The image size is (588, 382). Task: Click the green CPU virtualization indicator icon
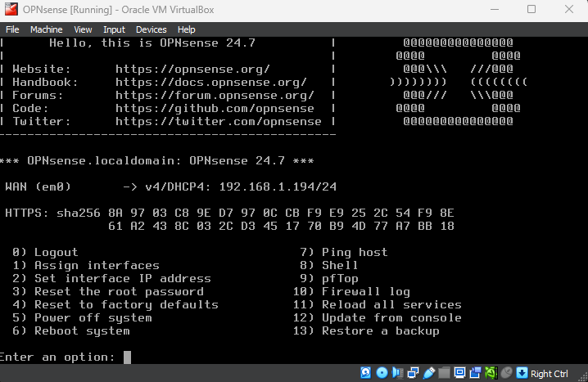coord(491,373)
